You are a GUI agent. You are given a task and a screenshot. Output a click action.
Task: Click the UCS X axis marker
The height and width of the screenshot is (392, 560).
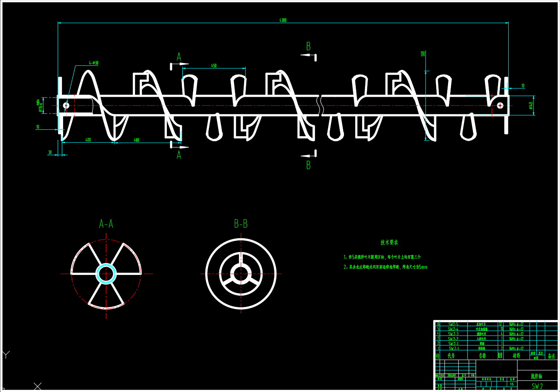[x=37, y=386]
